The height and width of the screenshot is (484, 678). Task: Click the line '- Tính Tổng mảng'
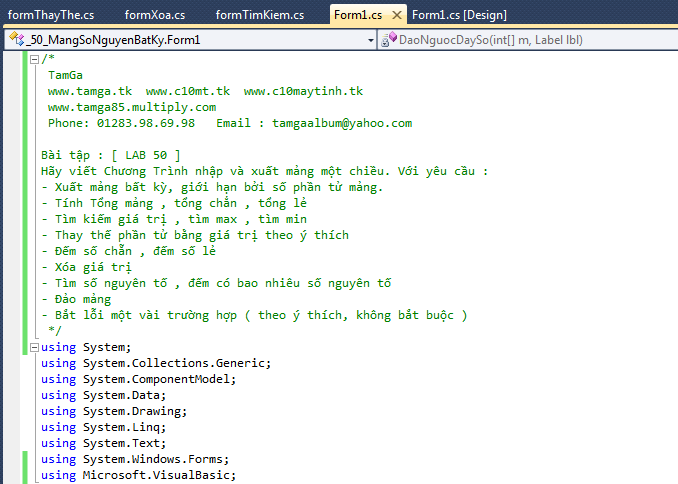tap(174, 203)
